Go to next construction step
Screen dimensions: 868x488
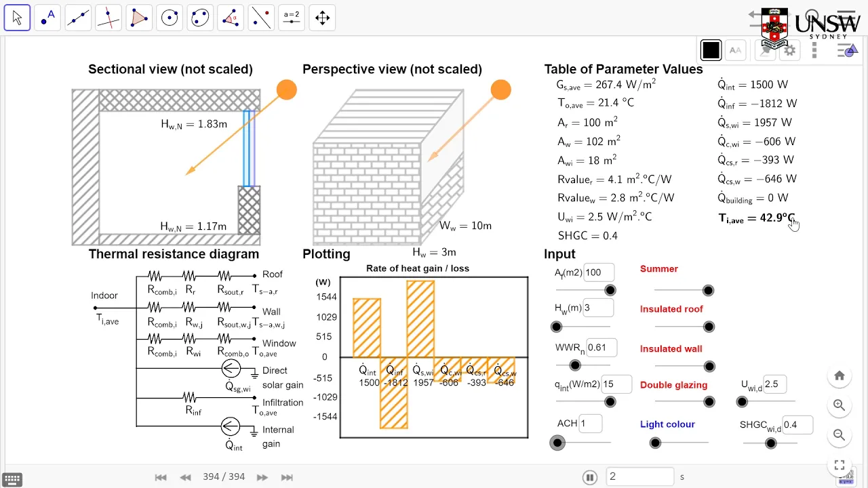point(262,477)
